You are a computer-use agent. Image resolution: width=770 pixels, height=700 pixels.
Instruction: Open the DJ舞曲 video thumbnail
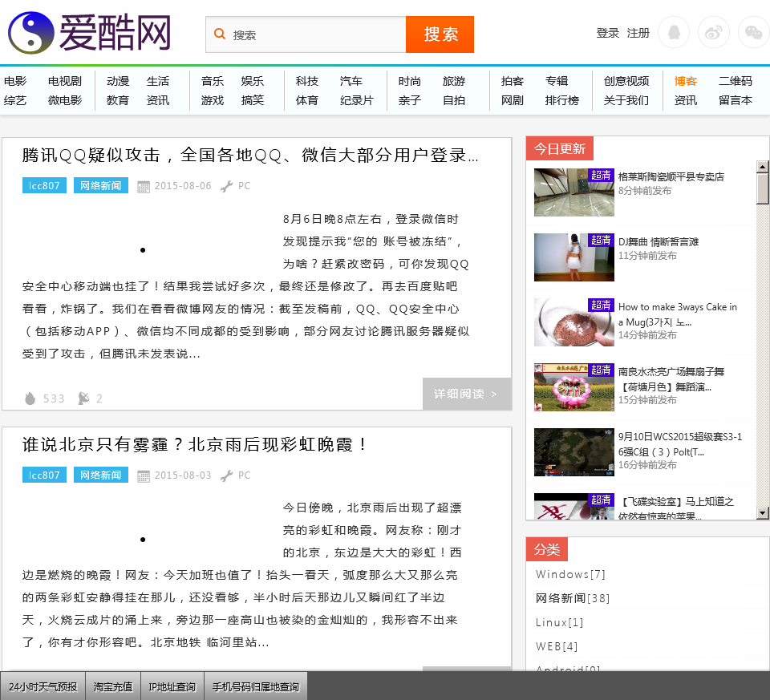[573, 257]
